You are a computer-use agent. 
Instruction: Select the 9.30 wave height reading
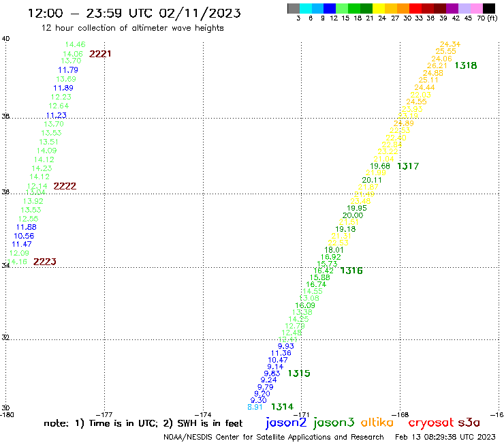click(x=258, y=401)
